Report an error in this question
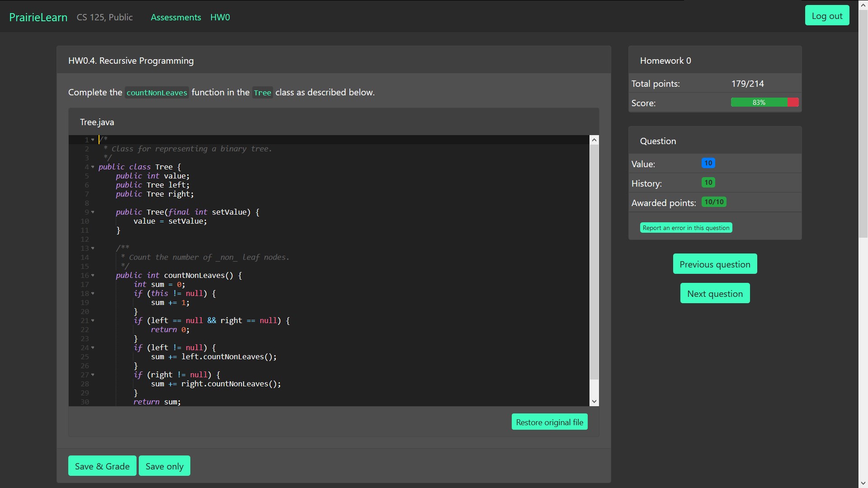 coord(686,228)
